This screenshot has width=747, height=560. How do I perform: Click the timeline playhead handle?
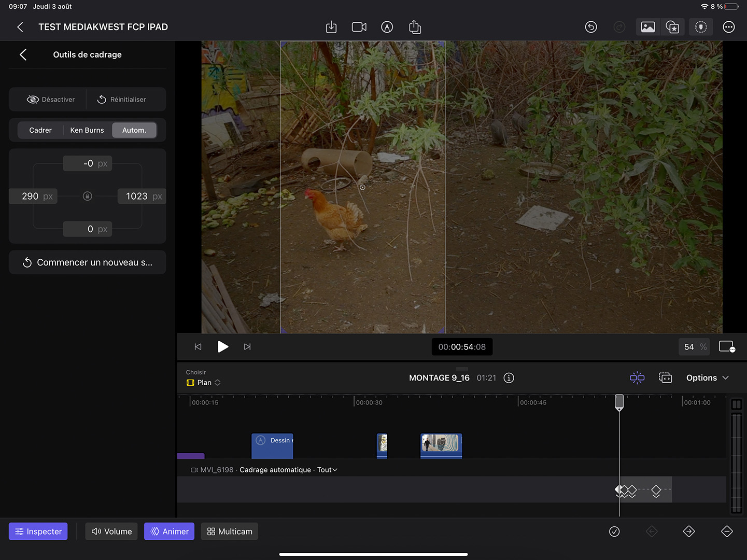[x=619, y=402]
